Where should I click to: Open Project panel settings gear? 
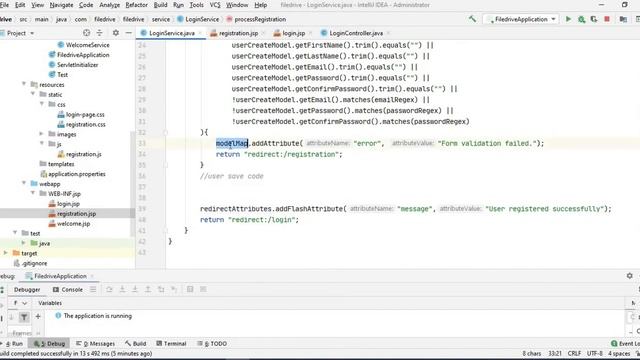[116, 33]
